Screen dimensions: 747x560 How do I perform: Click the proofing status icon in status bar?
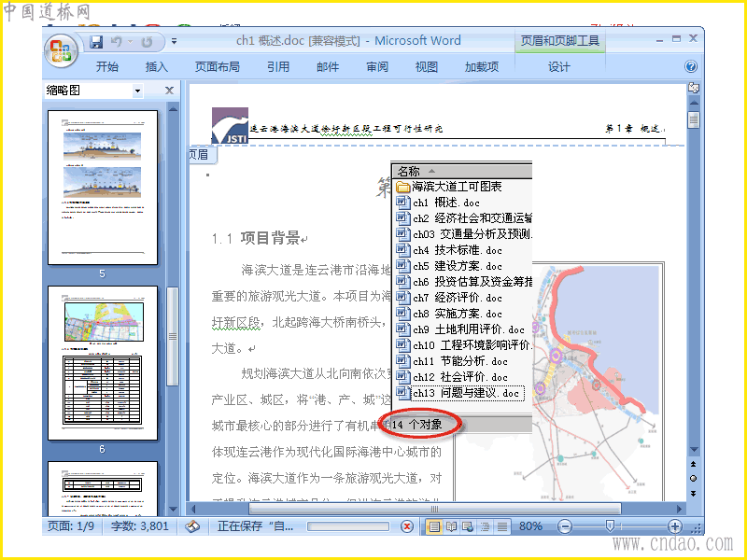click(192, 526)
